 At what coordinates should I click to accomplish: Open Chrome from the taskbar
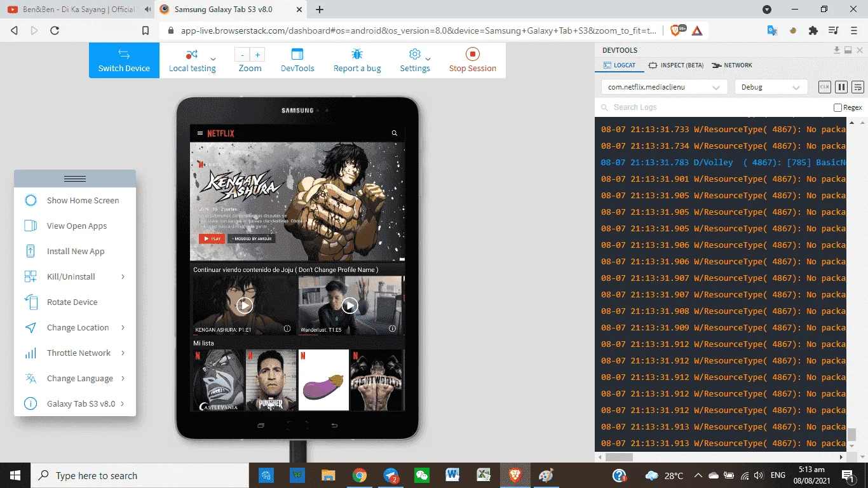point(360,475)
